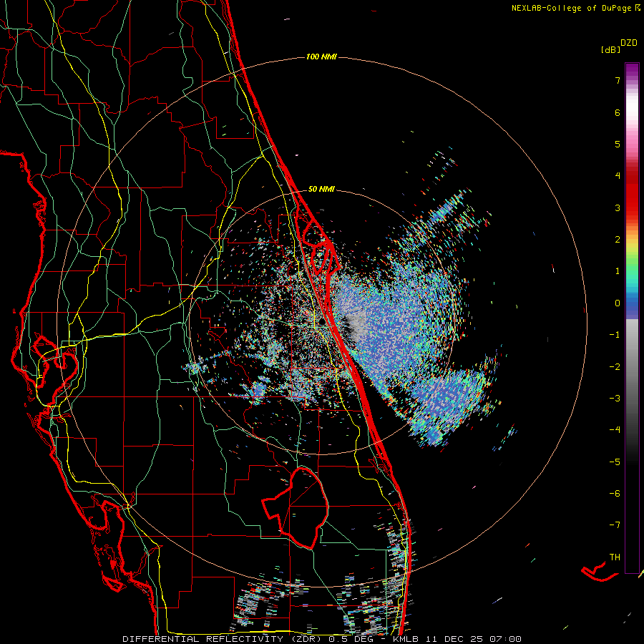Click the '[dB]' units label
Viewport: 644px width, 644px height.
[610, 49]
